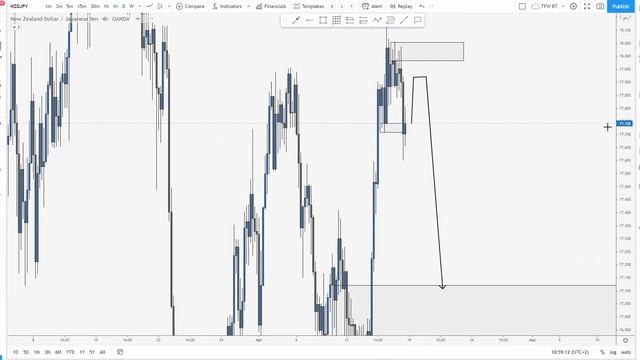Select the 3m timeframe
This screenshot has height=360, width=640.
tap(59, 6)
